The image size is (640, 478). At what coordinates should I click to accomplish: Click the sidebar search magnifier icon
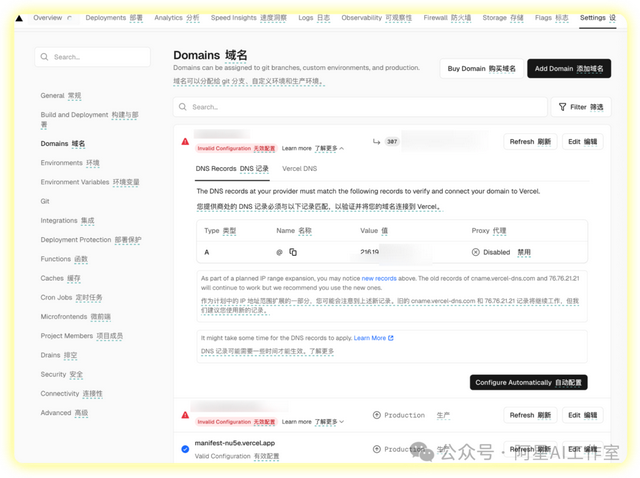pos(44,57)
